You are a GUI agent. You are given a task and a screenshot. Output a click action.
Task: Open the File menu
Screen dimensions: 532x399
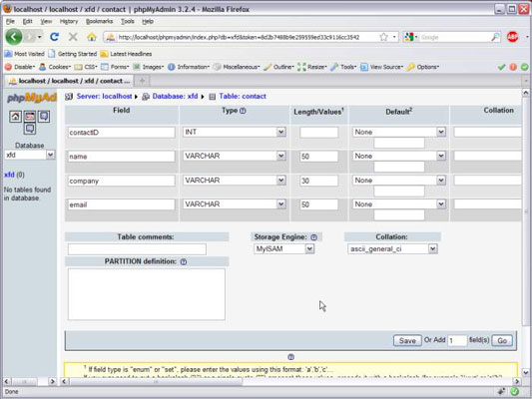coord(10,21)
